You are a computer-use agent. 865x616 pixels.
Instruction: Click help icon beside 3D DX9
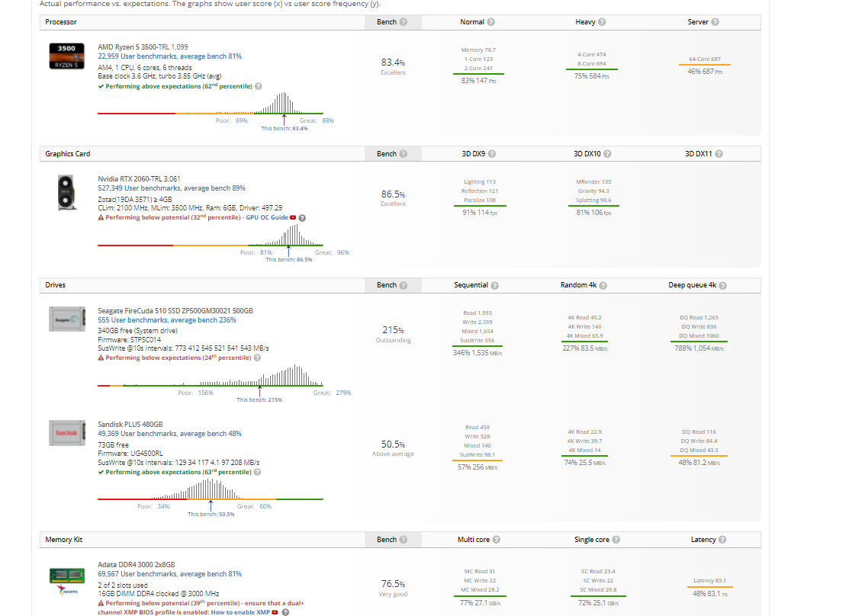tap(492, 154)
